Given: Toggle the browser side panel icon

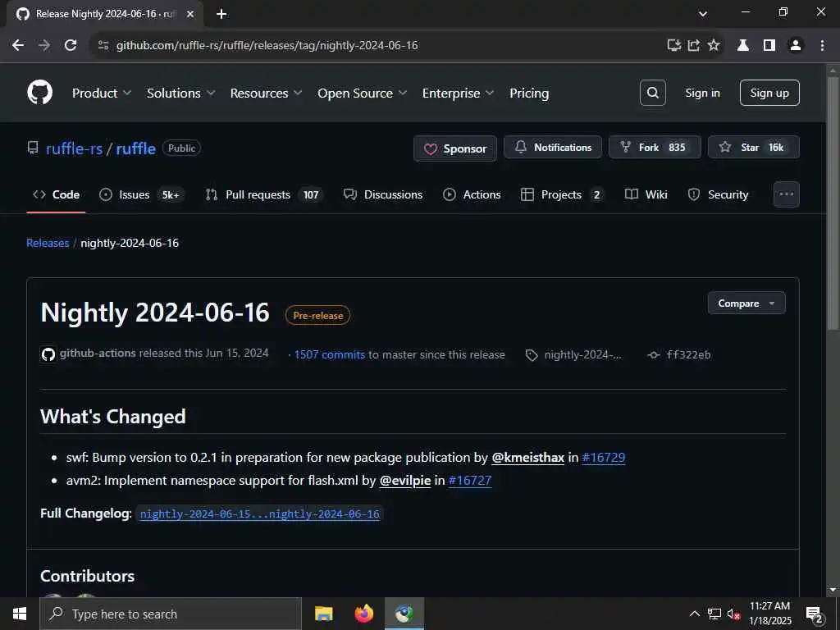Looking at the screenshot, I should click(769, 45).
